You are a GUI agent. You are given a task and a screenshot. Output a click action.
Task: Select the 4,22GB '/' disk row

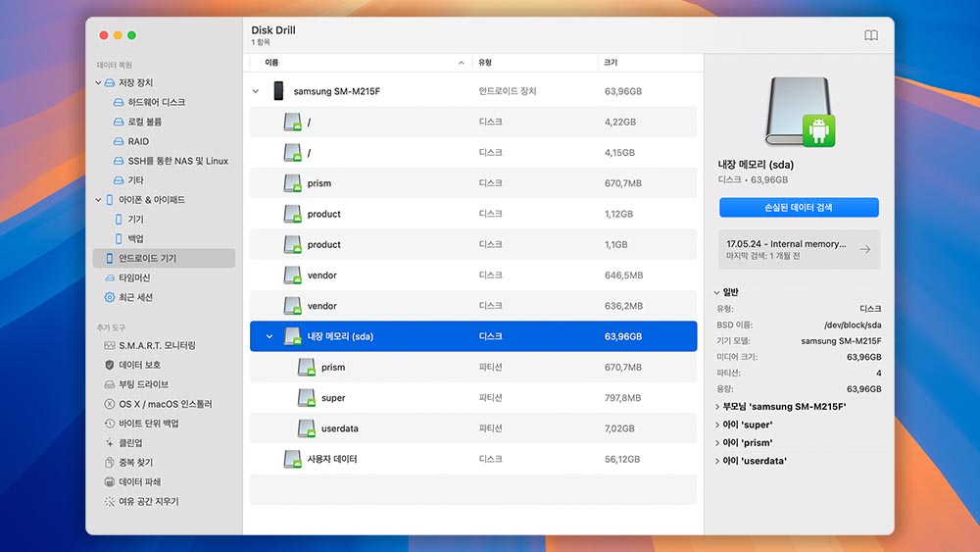pyautogui.click(x=473, y=122)
